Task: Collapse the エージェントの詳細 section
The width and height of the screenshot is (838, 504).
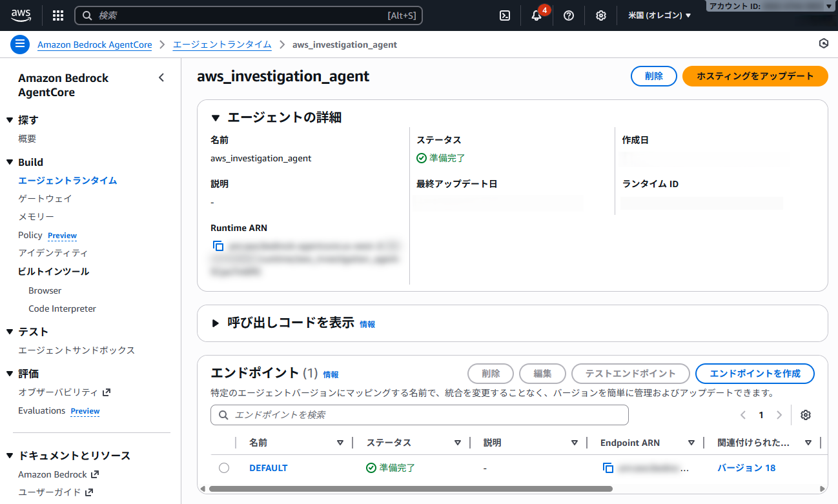Action: 216,117
